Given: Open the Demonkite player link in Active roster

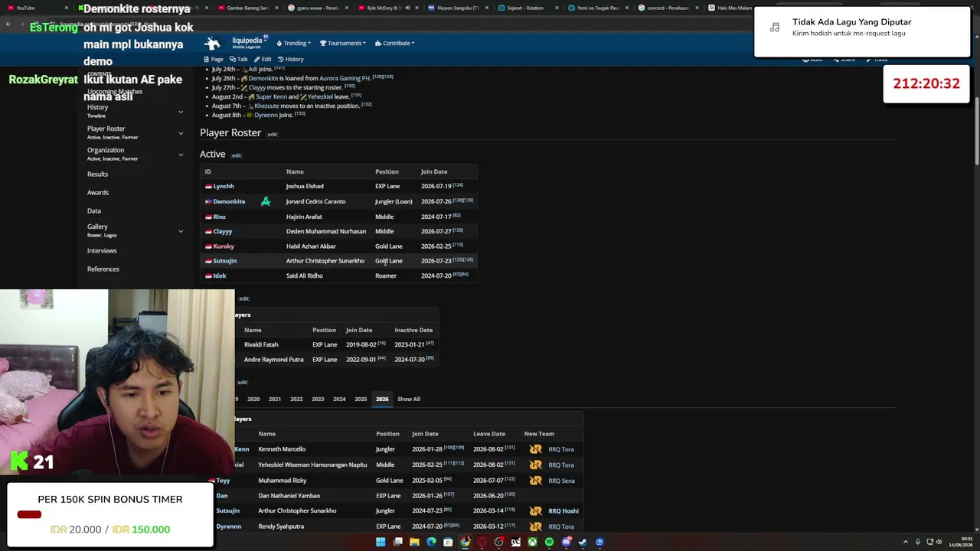Looking at the screenshot, I should (x=229, y=201).
